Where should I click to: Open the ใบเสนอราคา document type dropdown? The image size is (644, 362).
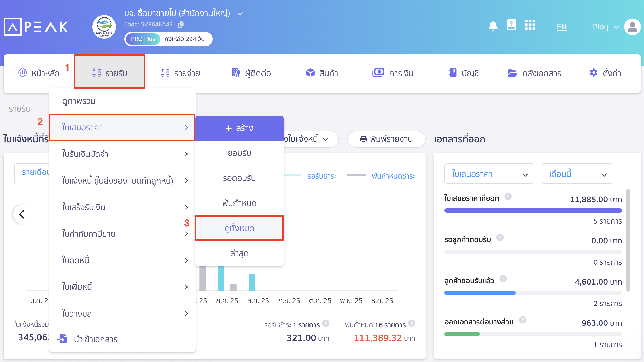489,174
